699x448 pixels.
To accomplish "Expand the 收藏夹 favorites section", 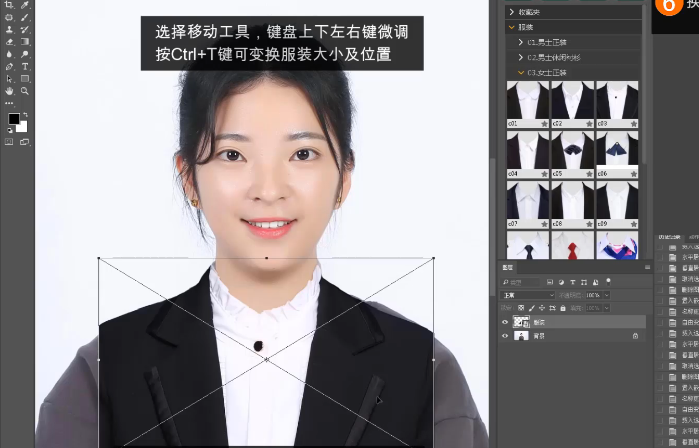I will pyautogui.click(x=512, y=12).
